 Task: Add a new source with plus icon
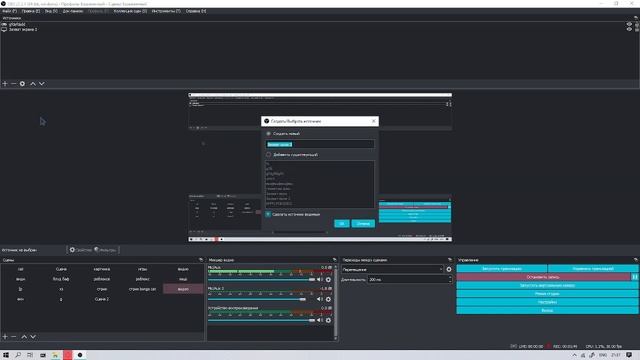5,84
